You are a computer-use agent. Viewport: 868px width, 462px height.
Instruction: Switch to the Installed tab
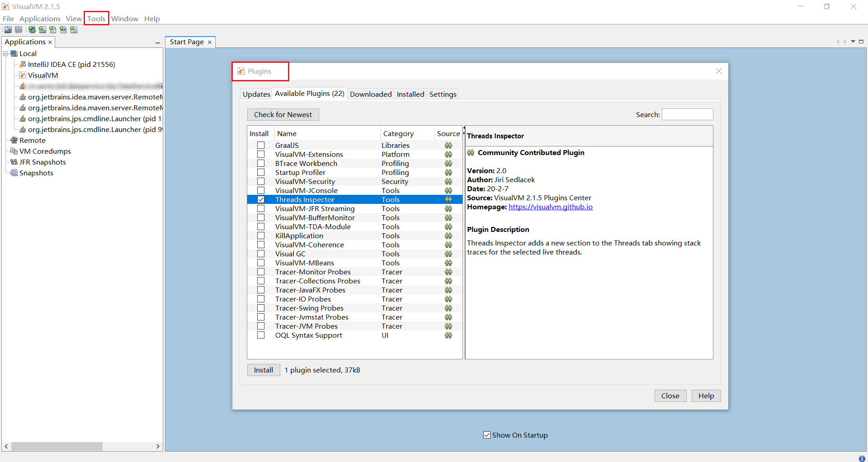[410, 94]
